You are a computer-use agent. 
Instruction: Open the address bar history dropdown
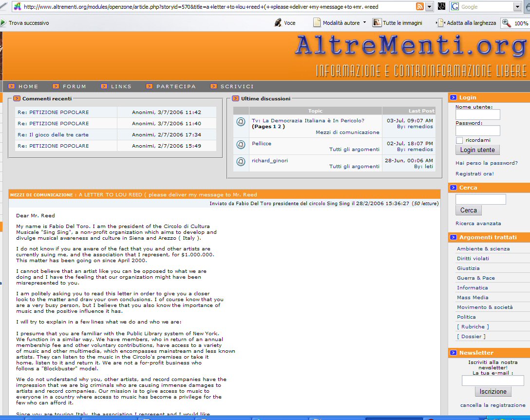pos(429,7)
